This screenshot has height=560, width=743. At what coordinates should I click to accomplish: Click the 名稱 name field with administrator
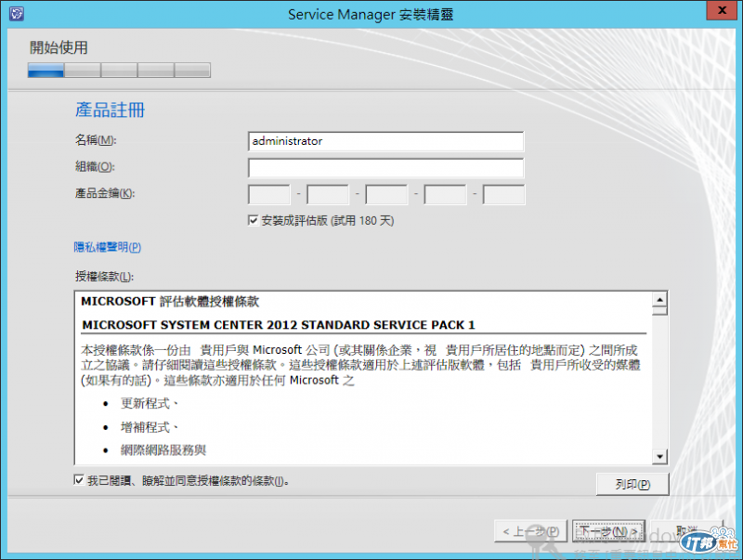[385, 141]
